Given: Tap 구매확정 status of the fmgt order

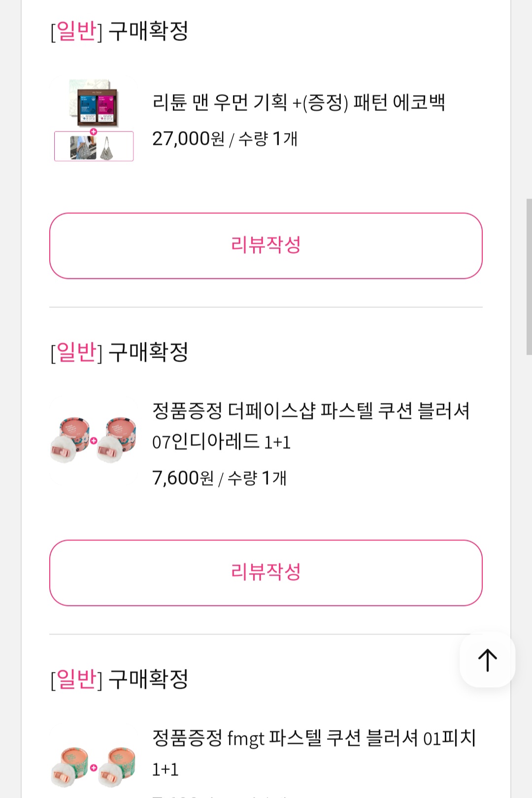Looking at the screenshot, I should click(x=148, y=679).
